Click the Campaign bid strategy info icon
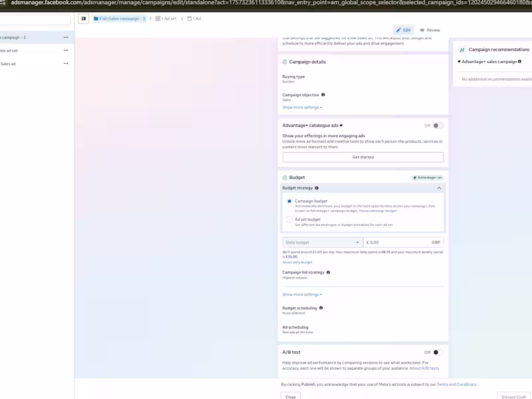This screenshot has width=532, height=399. [x=328, y=273]
